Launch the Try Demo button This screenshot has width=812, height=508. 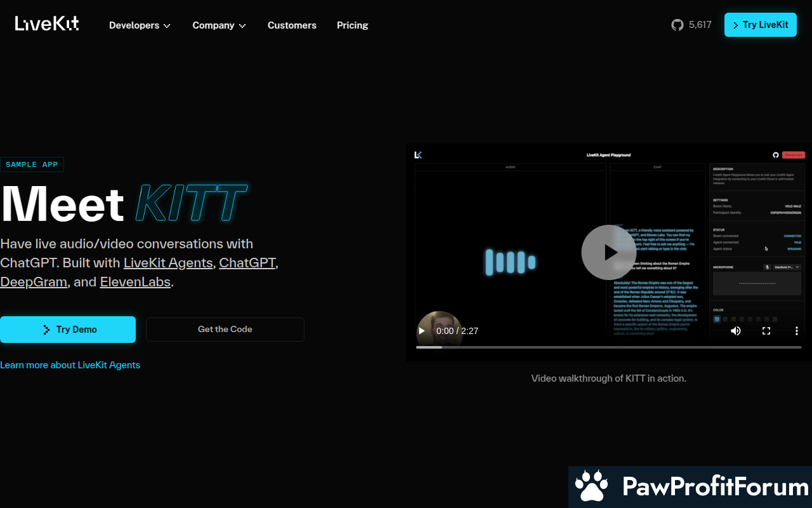[x=68, y=330]
